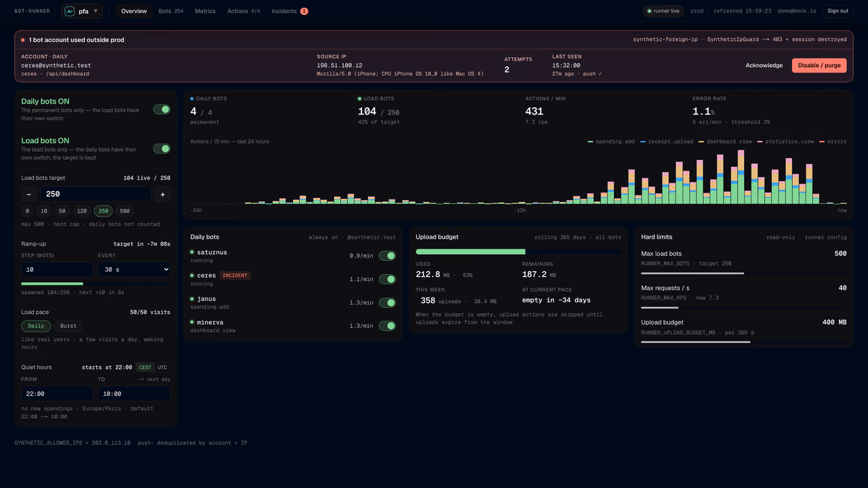Image resolution: width=868 pixels, height=488 pixels.
Task: Open the Bots tab
Action: [171, 11]
